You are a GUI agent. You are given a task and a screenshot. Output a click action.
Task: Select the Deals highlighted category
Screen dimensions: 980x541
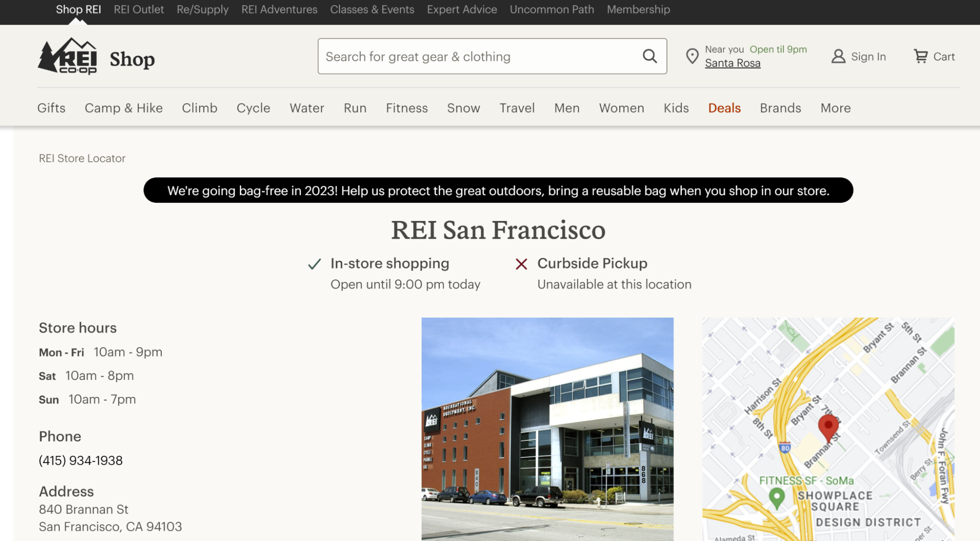pyautogui.click(x=724, y=108)
